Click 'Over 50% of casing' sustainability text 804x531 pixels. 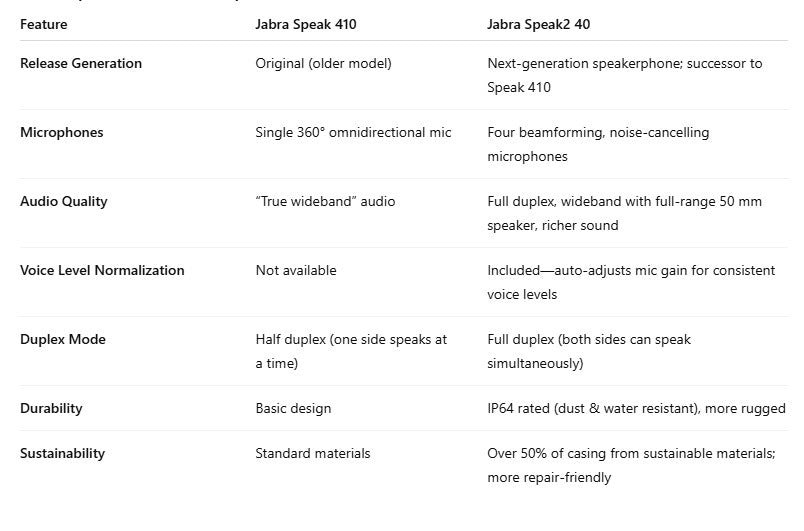pos(630,465)
